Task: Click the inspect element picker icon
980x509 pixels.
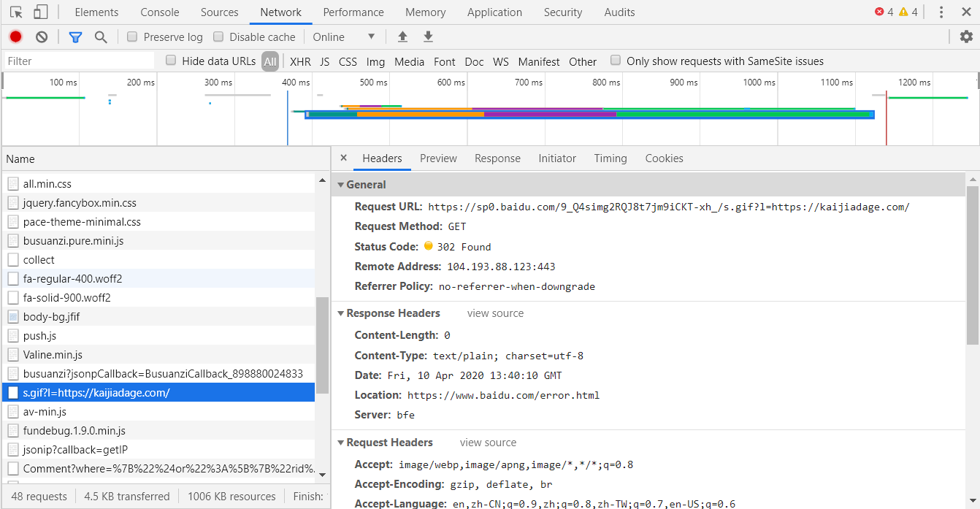Action: pos(16,12)
